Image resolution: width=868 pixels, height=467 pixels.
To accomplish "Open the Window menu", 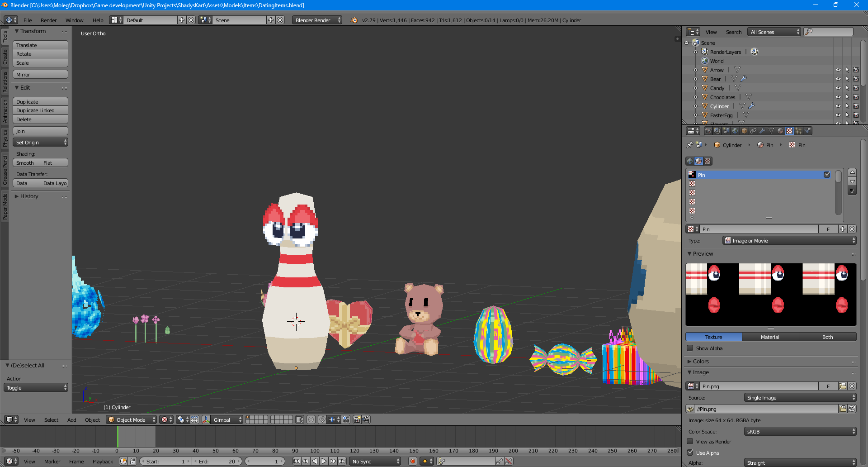I will coord(74,20).
